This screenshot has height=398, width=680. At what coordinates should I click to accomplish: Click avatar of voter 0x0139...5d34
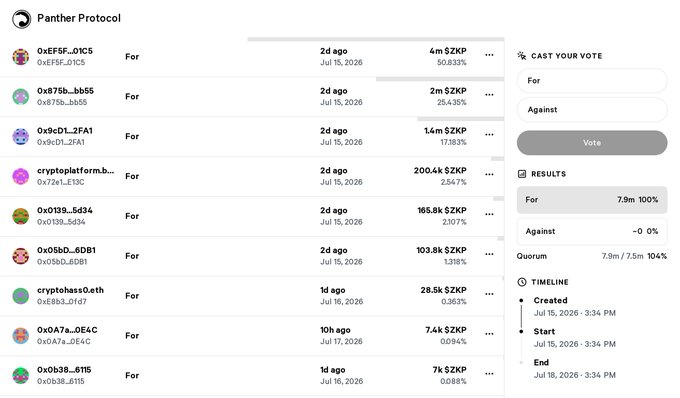[x=20, y=216]
